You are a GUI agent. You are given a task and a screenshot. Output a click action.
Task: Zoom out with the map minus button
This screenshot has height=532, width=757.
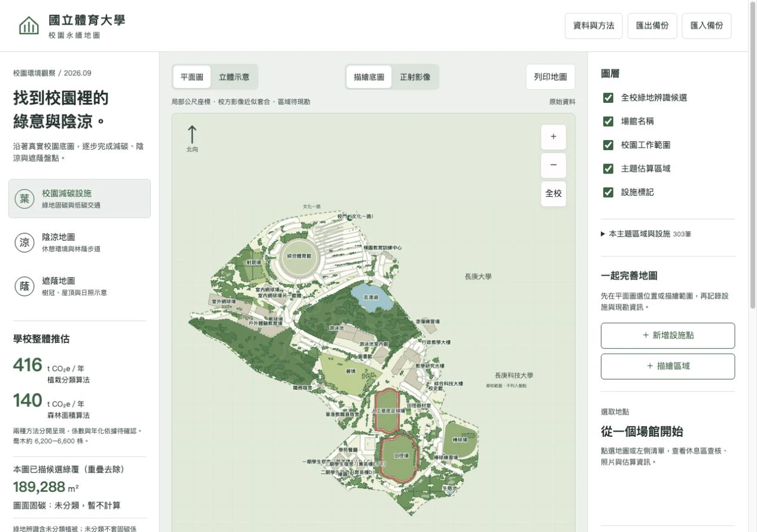tap(554, 165)
